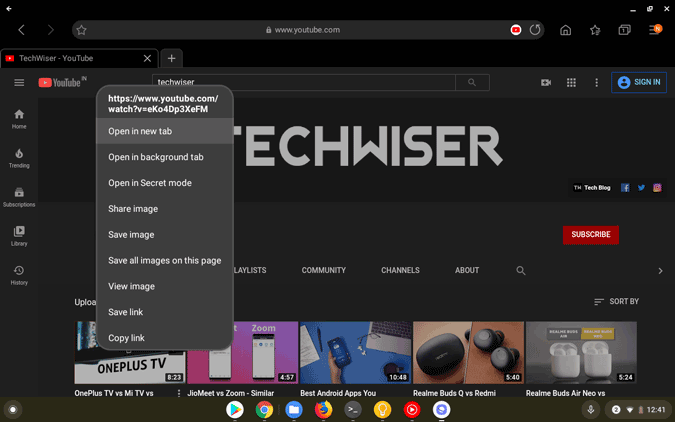Click the browser forward arrow
Image resolution: width=675 pixels, height=422 pixels.
click(x=51, y=30)
